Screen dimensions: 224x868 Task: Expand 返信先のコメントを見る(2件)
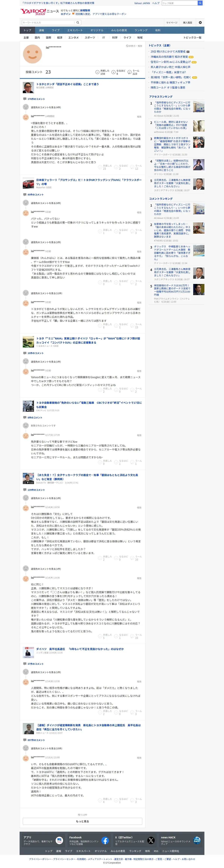(46, 242)
